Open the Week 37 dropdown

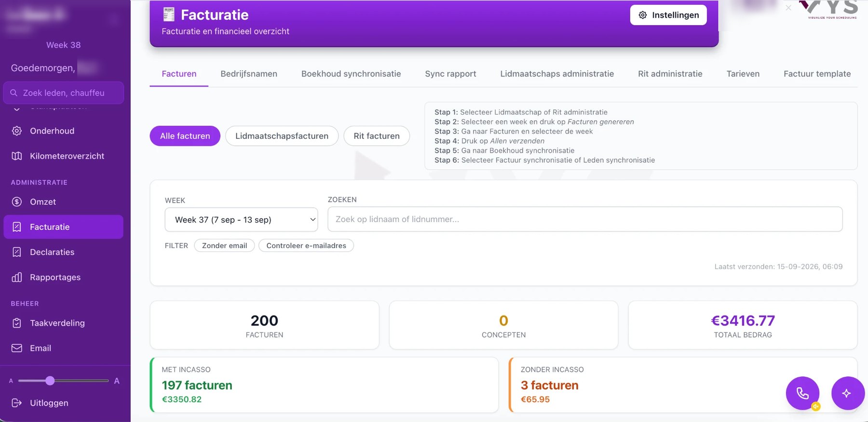(x=241, y=220)
